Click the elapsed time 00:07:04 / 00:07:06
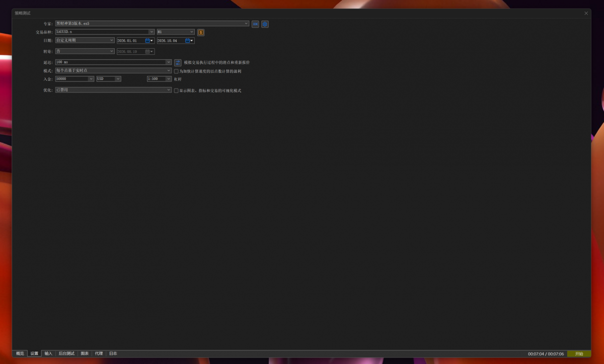604x364 pixels. coord(546,354)
